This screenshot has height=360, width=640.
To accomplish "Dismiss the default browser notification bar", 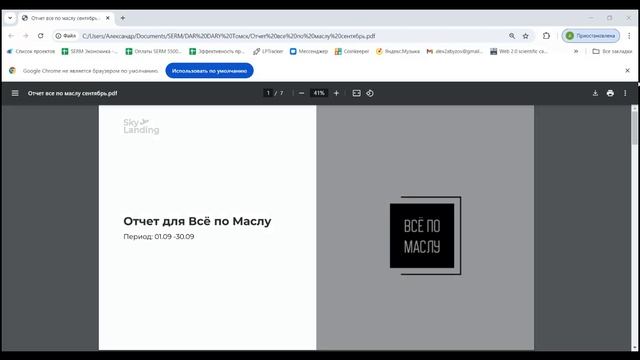I will tap(627, 71).
